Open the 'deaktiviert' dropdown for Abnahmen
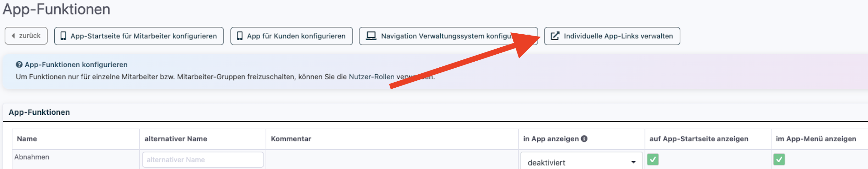 576,162
